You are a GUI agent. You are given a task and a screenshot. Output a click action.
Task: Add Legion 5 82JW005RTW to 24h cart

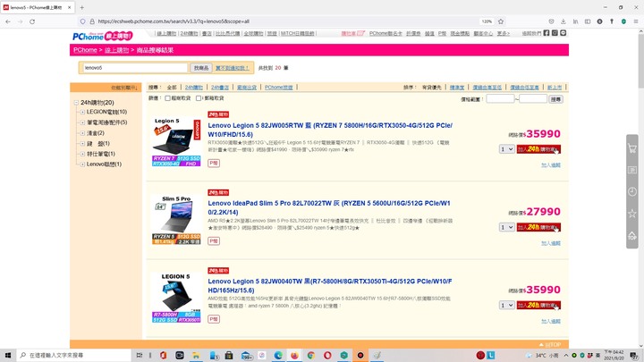coord(538,149)
